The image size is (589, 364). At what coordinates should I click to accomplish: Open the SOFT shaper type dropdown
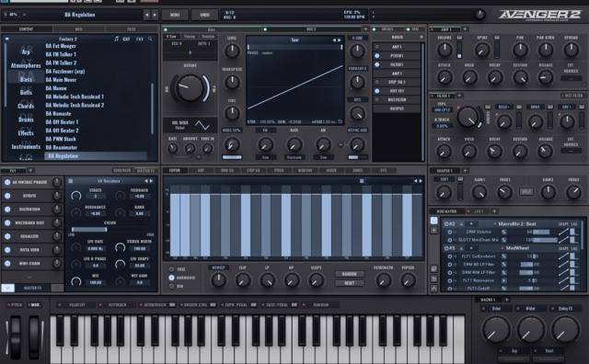445,179
